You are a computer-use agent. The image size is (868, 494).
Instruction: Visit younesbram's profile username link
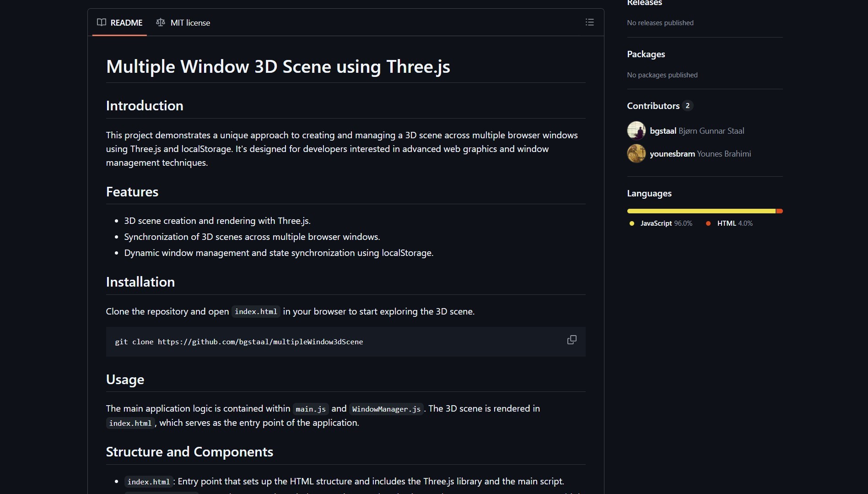coord(672,154)
